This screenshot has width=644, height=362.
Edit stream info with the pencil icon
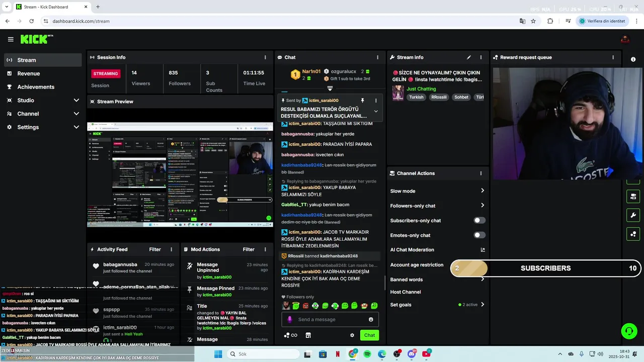pyautogui.click(x=469, y=57)
